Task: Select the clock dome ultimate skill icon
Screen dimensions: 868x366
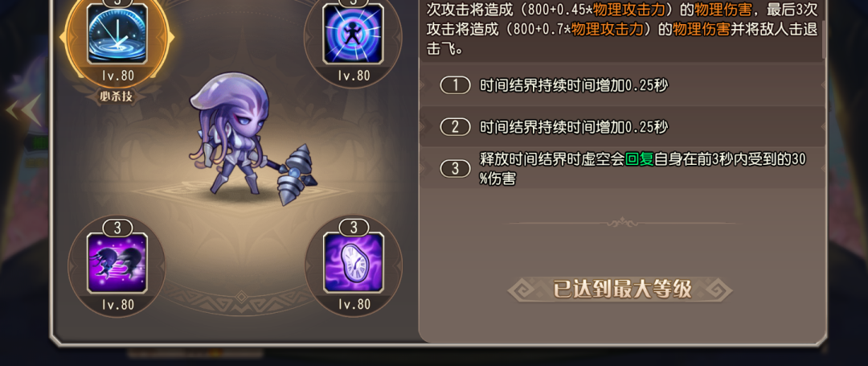Action: point(117,35)
